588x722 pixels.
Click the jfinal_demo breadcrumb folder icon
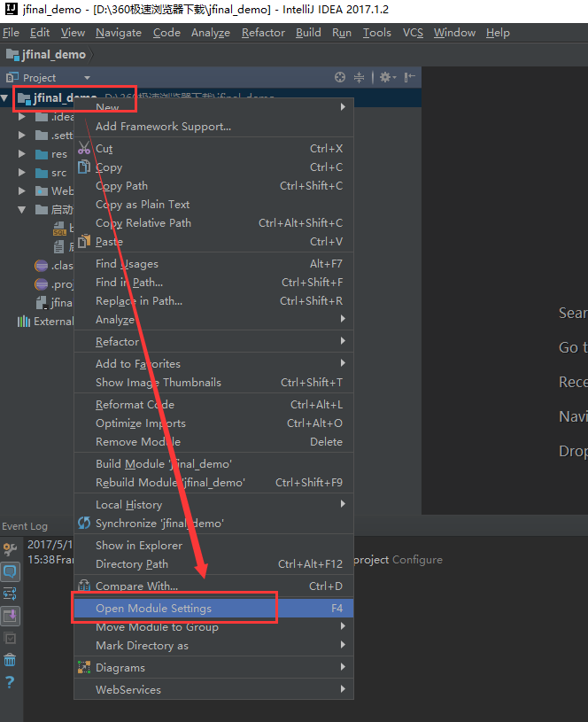click(x=12, y=54)
